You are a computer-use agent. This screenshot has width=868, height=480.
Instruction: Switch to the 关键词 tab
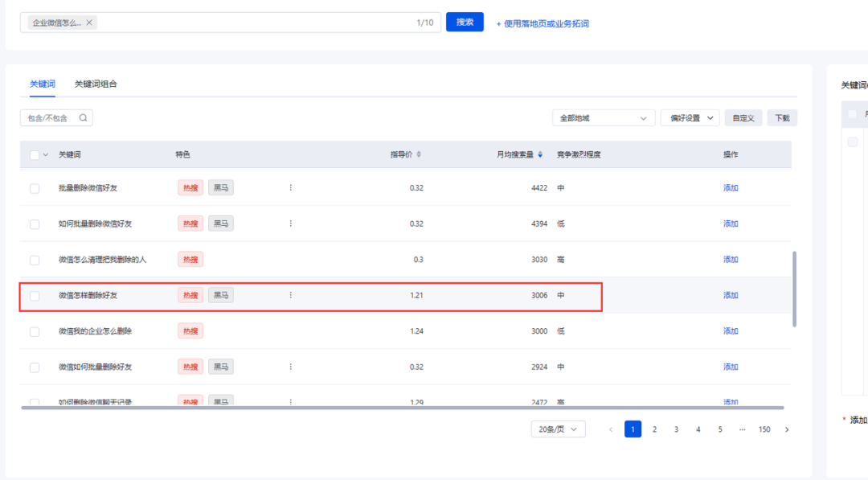(x=42, y=84)
